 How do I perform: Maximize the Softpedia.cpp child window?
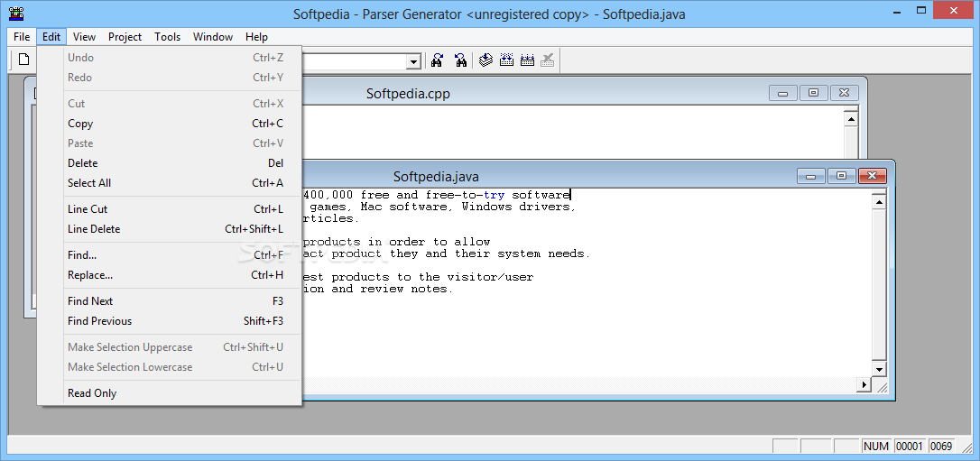click(x=813, y=93)
